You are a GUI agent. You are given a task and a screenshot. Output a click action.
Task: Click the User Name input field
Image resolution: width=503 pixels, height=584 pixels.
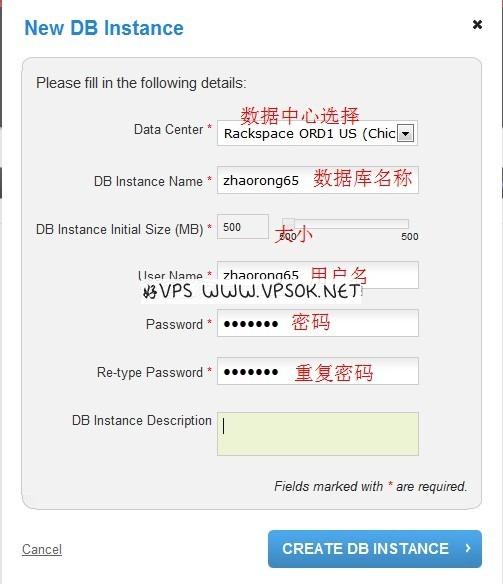pos(318,275)
